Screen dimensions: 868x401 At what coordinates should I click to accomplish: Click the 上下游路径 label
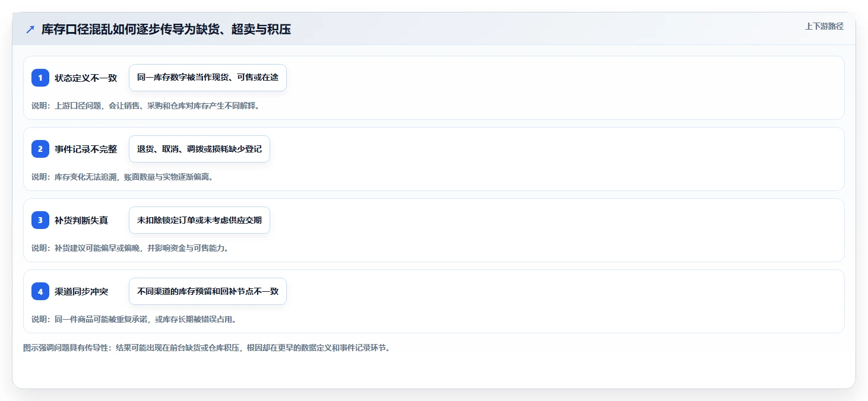[824, 26]
